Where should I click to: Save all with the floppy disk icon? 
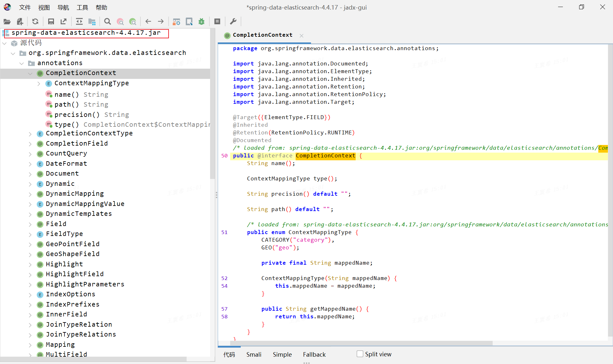pyautogui.click(x=51, y=21)
